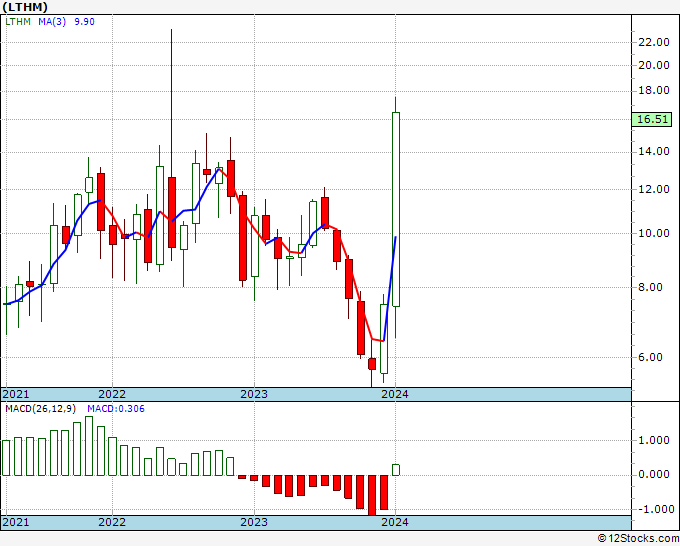Click the 10.00 price axis label
Viewport: 680px width, 546px height.
(x=654, y=233)
